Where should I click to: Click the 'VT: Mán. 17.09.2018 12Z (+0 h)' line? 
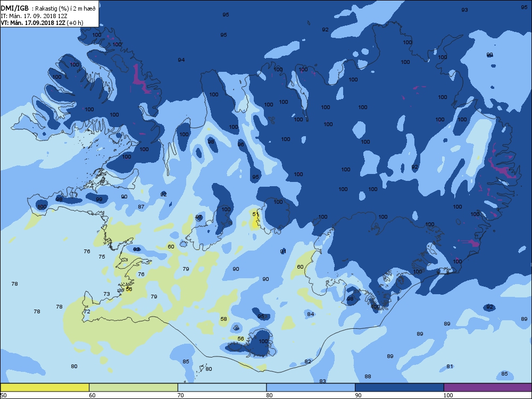(41, 23)
